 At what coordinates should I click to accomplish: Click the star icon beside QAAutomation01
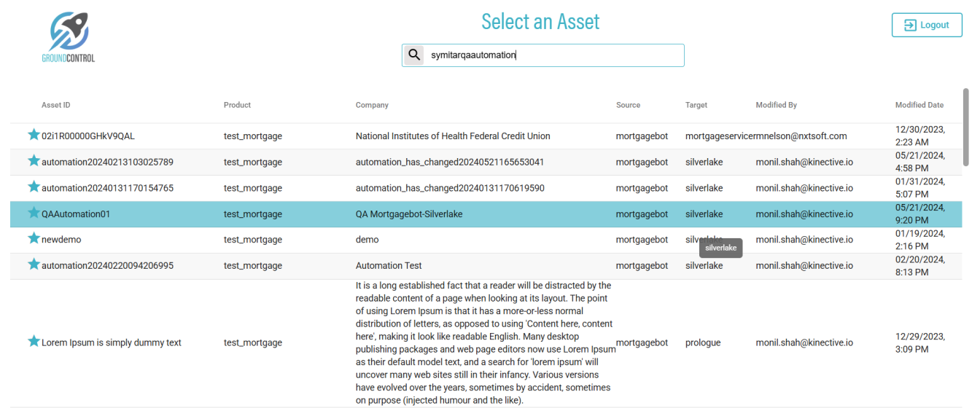(x=34, y=213)
